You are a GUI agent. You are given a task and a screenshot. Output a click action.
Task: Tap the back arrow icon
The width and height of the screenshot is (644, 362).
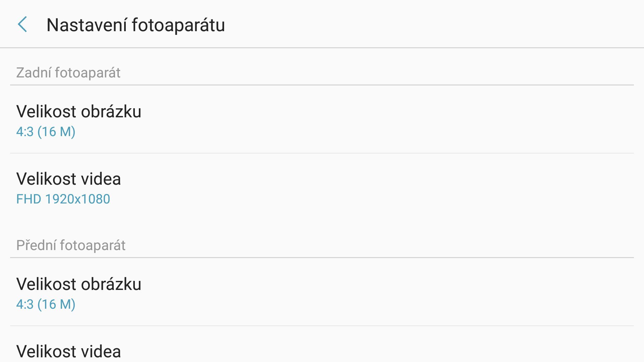tap(22, 24)
